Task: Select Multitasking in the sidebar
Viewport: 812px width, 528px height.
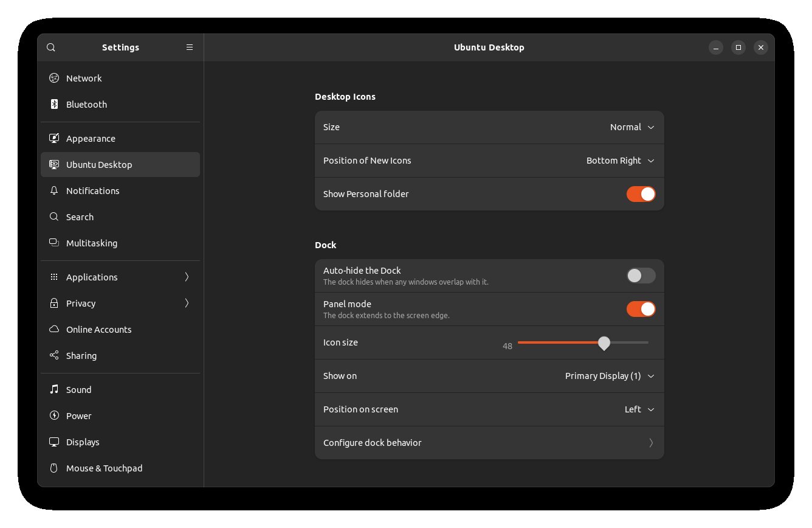Action: (120, 243)
